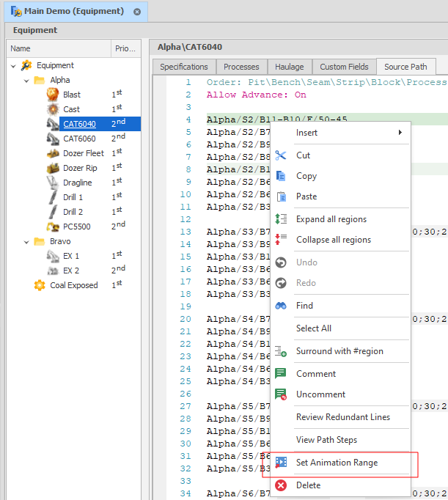Click the Bravo folder icon
The height and width of the screenshot is (500, 448).
click(40, 241)
